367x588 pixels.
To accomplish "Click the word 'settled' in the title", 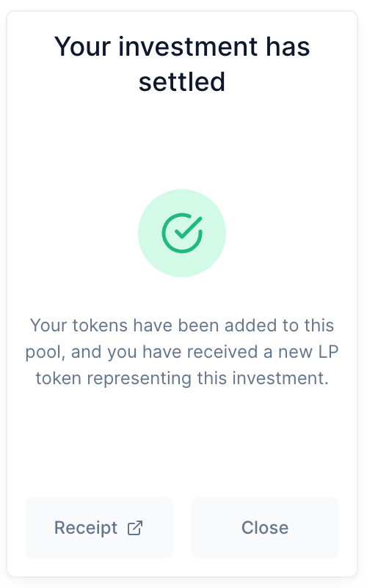I will pyautogui.click(x=182, y=82).
